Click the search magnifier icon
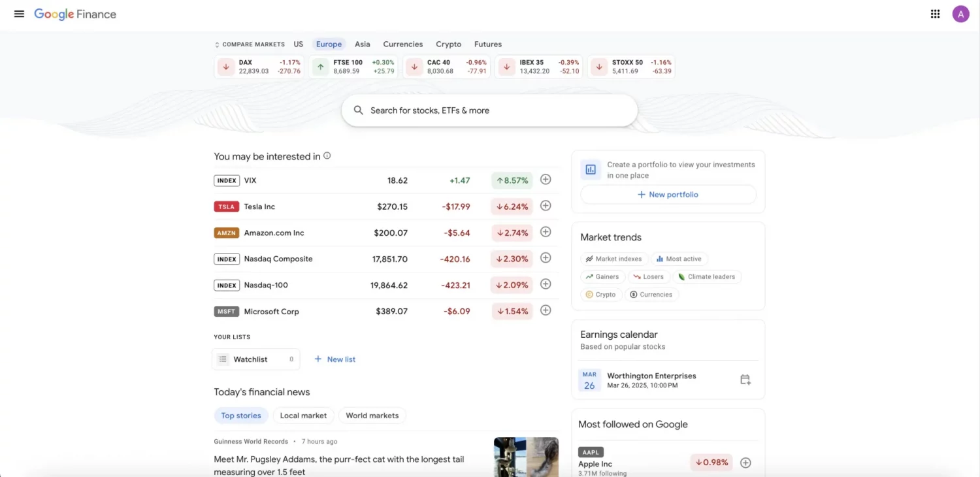 point(358,110)
